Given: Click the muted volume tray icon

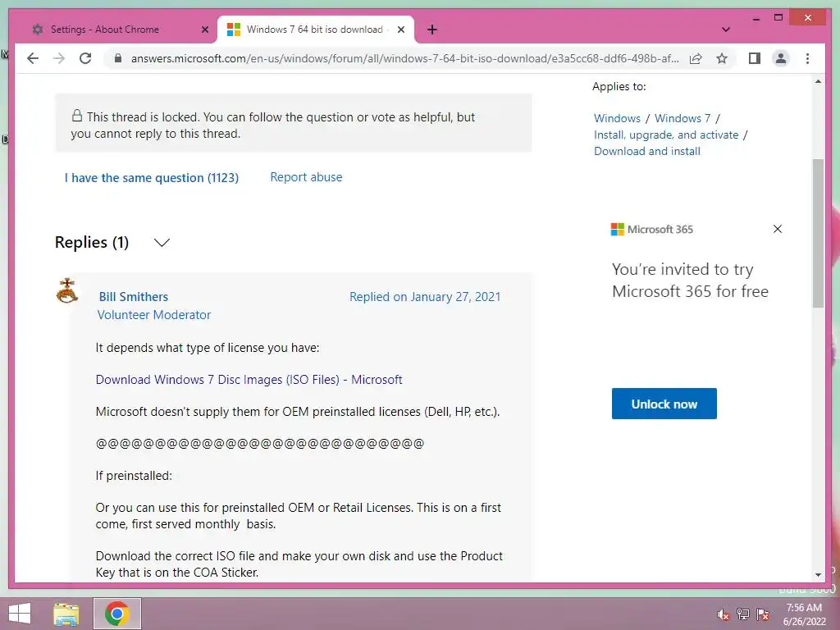Looking at the screenshot, I should click(x=724, y=614).
